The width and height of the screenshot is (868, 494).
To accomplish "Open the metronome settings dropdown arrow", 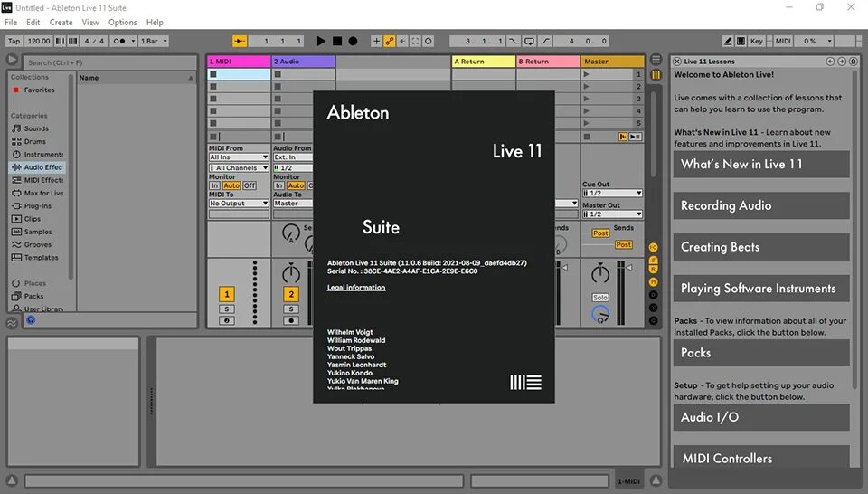I will pyautogui.click(x=133, y=41).
